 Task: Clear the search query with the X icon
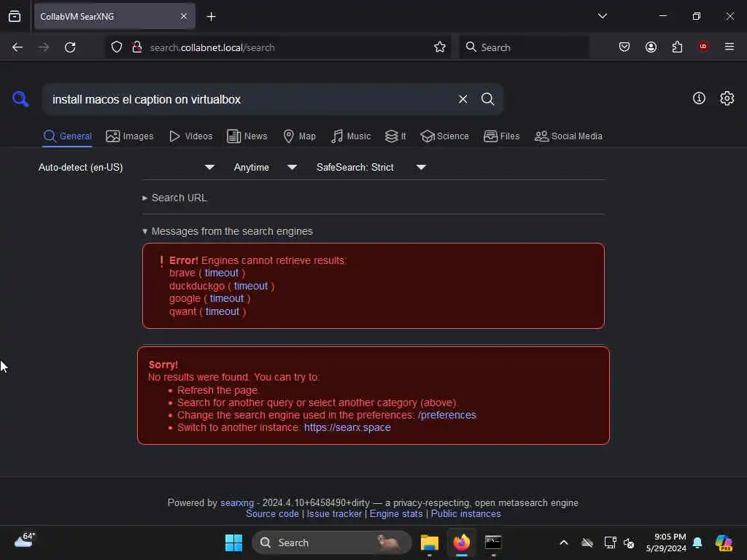pos(462,99)
